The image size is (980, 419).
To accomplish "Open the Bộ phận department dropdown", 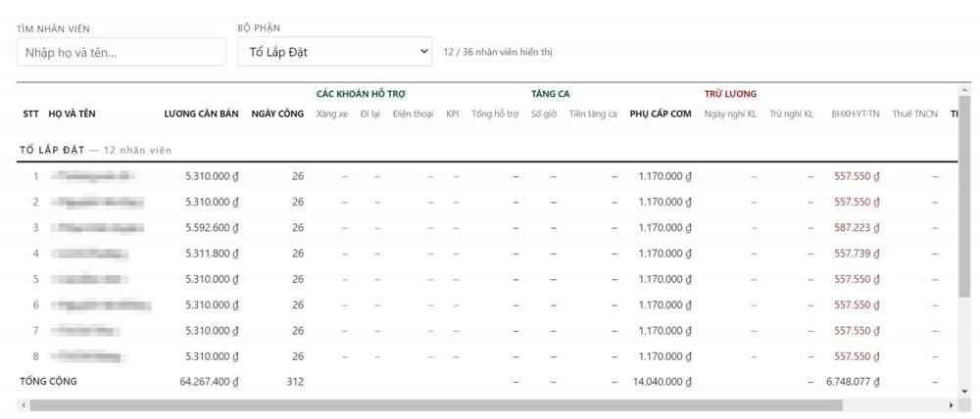I will coord(334,52).
